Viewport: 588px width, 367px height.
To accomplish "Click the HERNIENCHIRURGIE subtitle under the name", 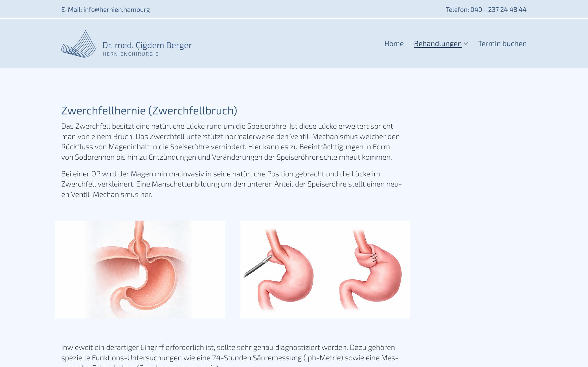I will 130,54.
